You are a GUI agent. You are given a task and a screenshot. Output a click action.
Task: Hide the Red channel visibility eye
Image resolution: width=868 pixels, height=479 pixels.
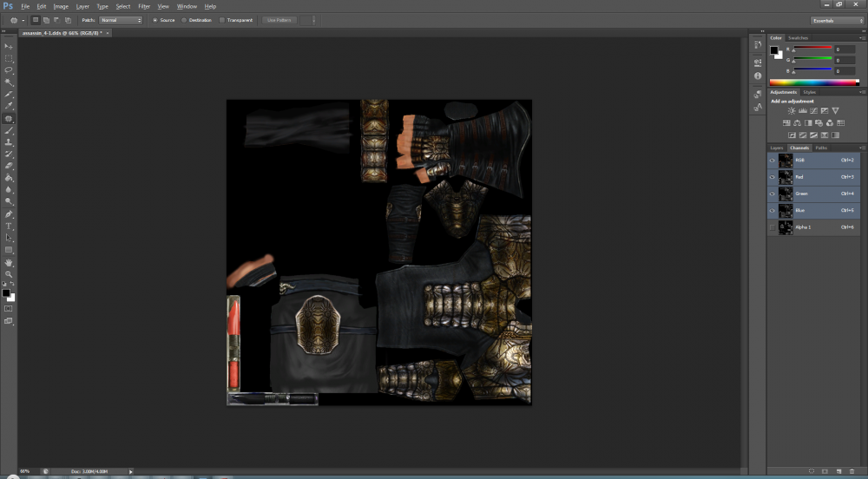tap(772, 177)
